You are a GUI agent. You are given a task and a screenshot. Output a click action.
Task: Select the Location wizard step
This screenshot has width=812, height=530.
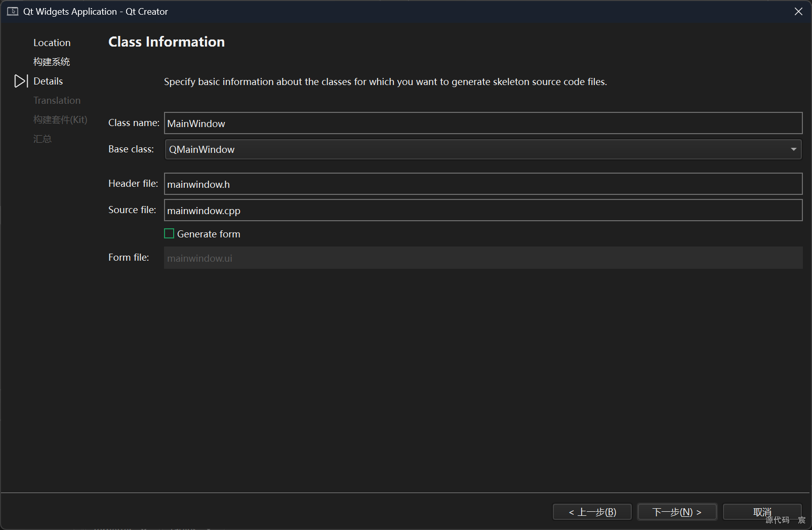52,43
